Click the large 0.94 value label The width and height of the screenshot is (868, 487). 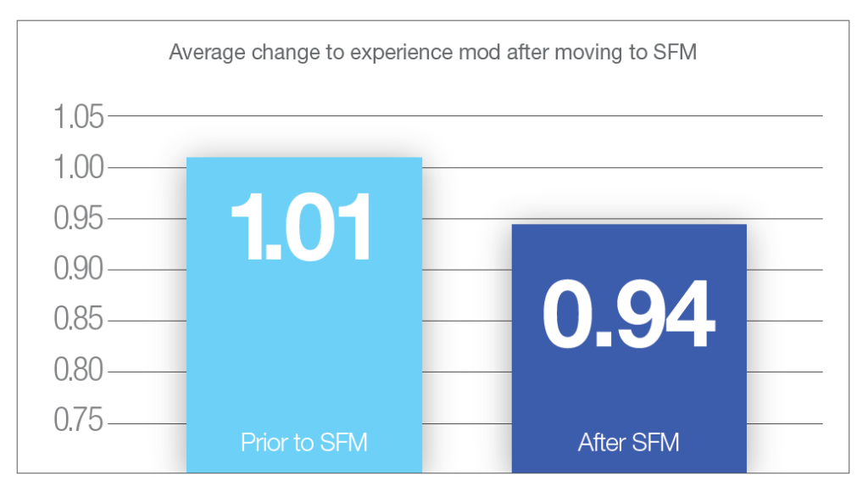click(x=628, y=316)
